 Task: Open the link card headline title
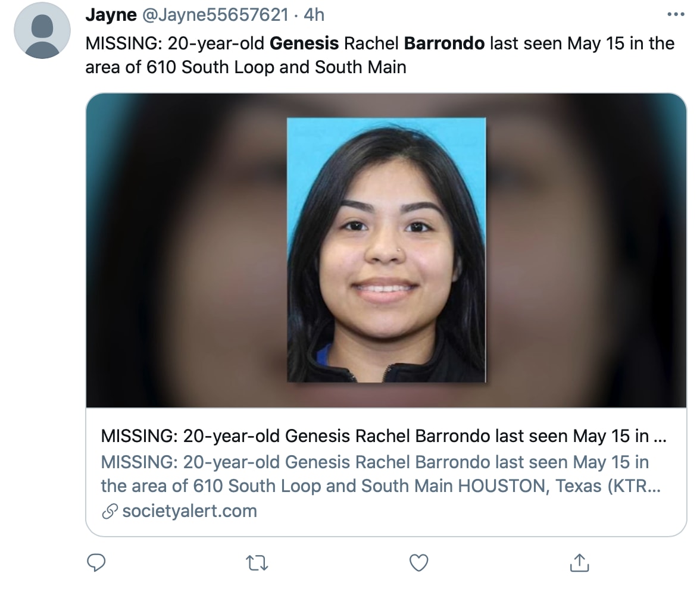tap(383, 436)
